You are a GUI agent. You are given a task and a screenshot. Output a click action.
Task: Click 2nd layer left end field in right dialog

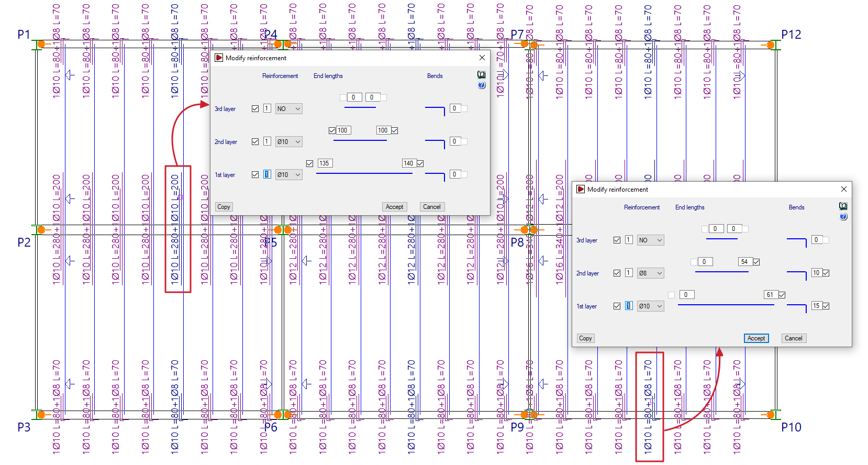coord(705,262)
